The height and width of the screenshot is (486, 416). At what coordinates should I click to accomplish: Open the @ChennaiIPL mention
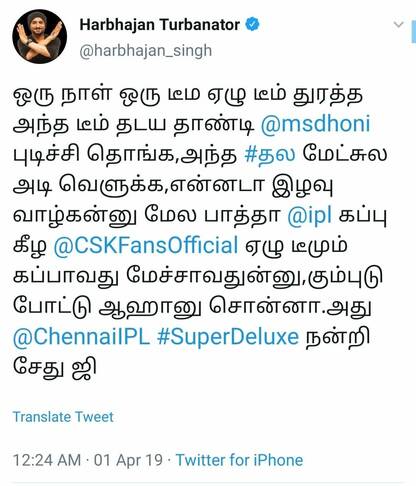[81, 337]
